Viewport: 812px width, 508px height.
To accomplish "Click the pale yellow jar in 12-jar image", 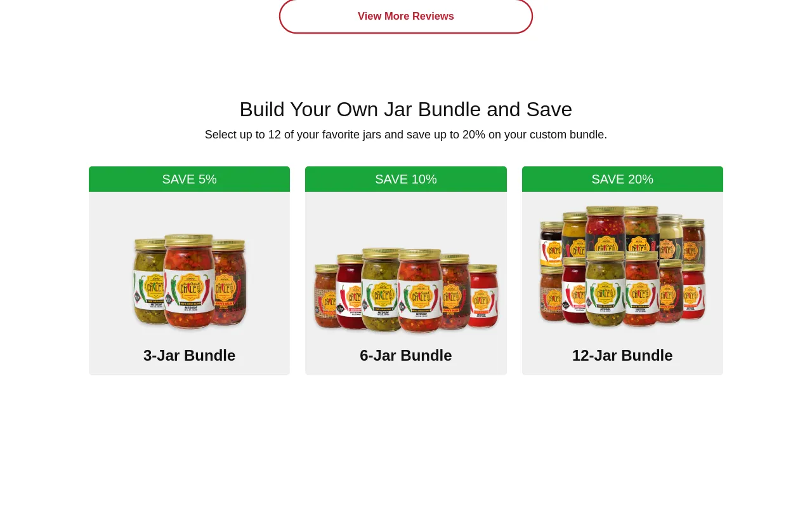I will tap(671, 235).
